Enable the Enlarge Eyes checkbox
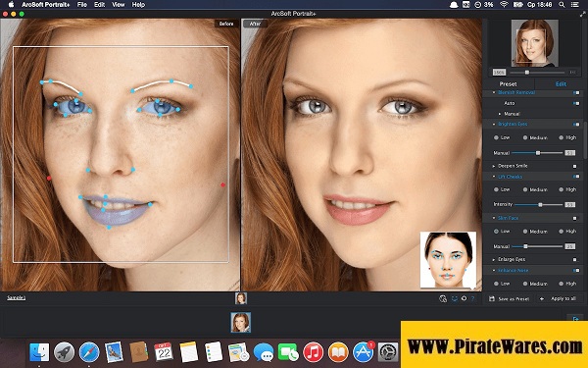This screenshot has height=368, width=588. (575, 259)
